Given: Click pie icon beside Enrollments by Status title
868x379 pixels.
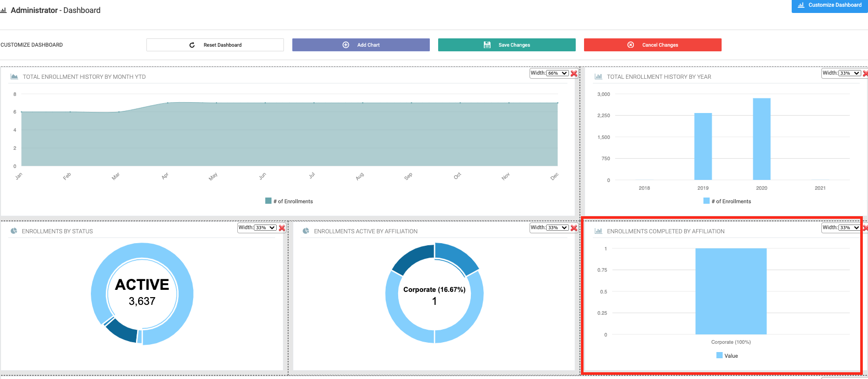Looking at the screenshot, I should (x=14, y=231).
